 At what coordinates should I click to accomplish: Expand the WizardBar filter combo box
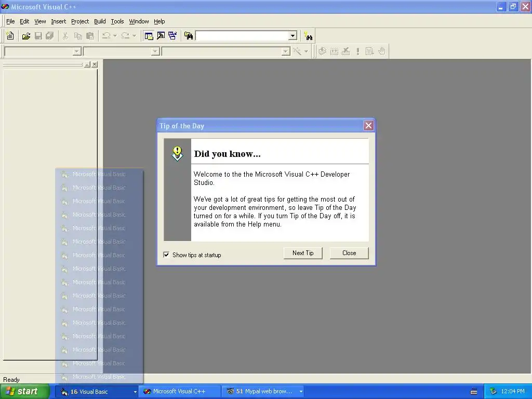pyautogui.click(x=155, y=51)
